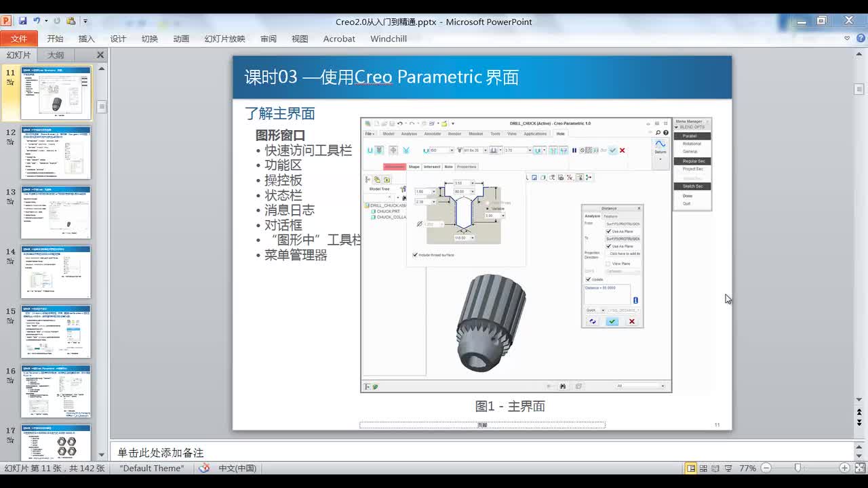
Task: Select the 大纲 outline pane tab
Action: [x=56, y=55]
